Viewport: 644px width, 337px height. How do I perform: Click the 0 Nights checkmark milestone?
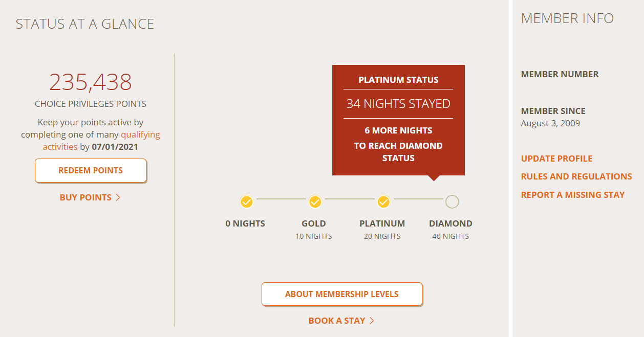(x=247, y=202)
